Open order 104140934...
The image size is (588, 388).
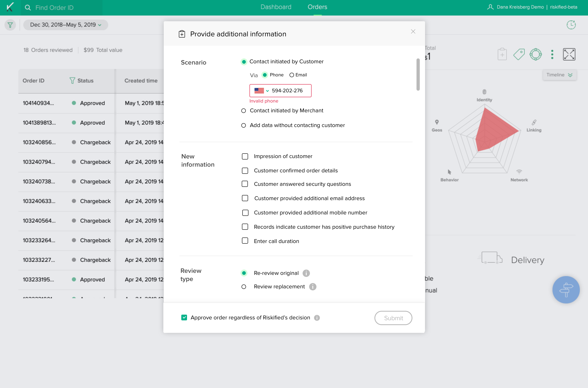[38, 103]
